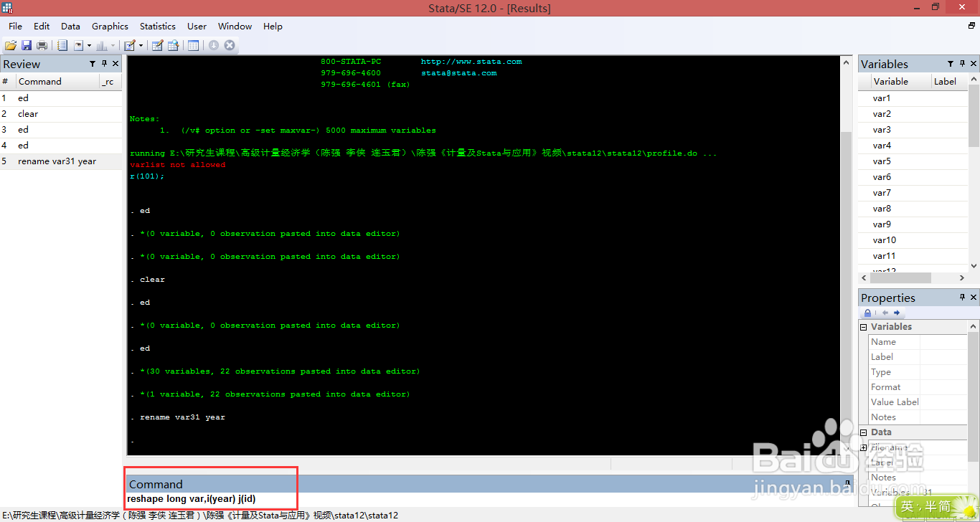Open the Help menu

pos(273,27)
